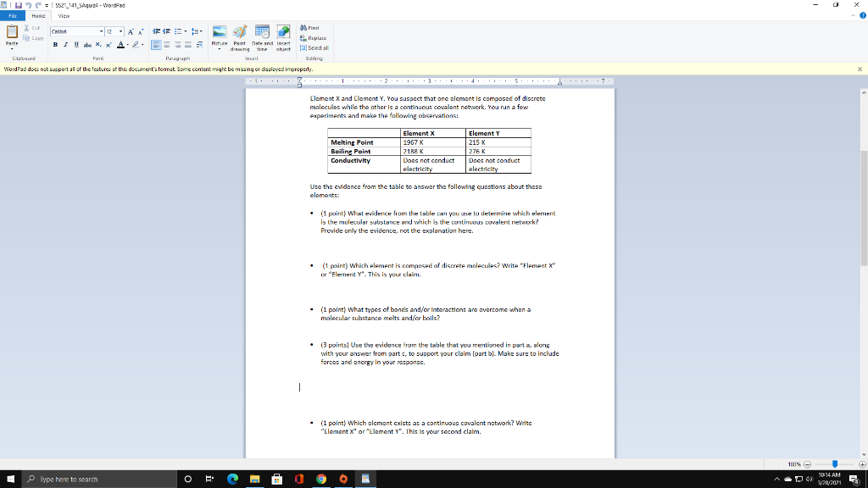
Task: Open the text color dropdown arrow
Action: 128,45
